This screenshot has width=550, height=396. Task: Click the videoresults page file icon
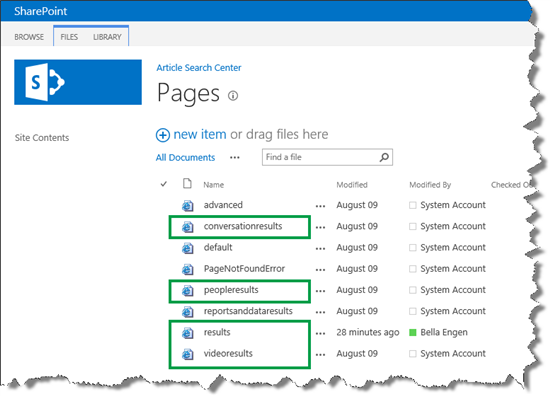(x=188, y=354)
